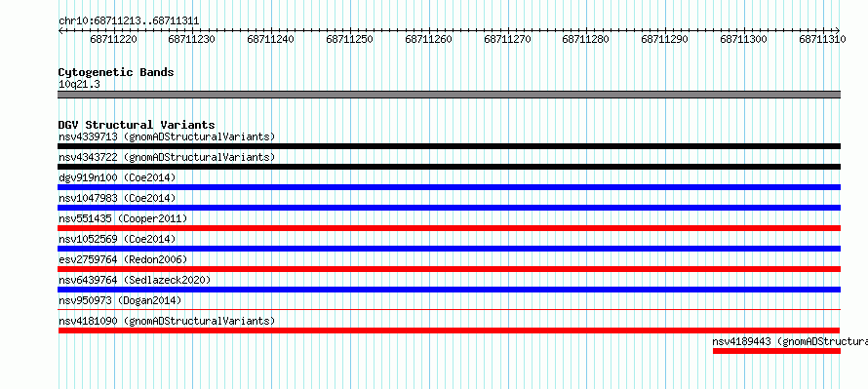
Task: Select the thin red line under nsv950973
Action: [x=450, y=310]
